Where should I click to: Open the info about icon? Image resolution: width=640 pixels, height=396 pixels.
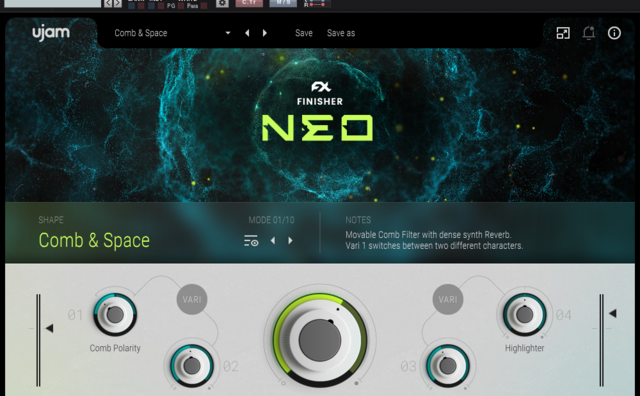(x=614, y=33)
